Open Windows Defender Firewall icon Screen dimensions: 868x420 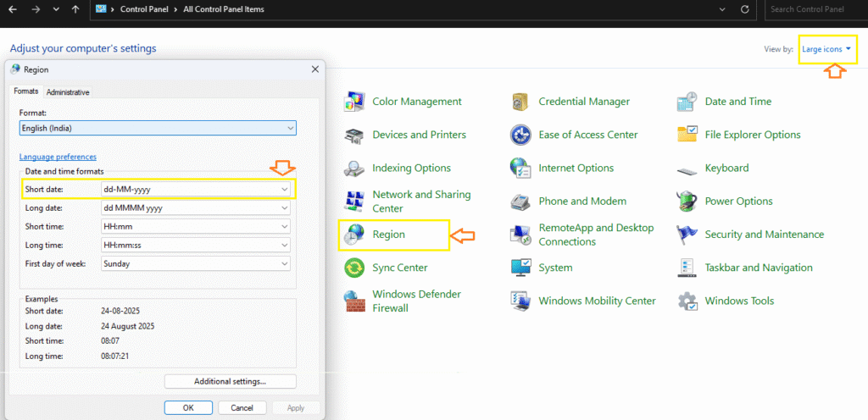click(x=353, y=301)
